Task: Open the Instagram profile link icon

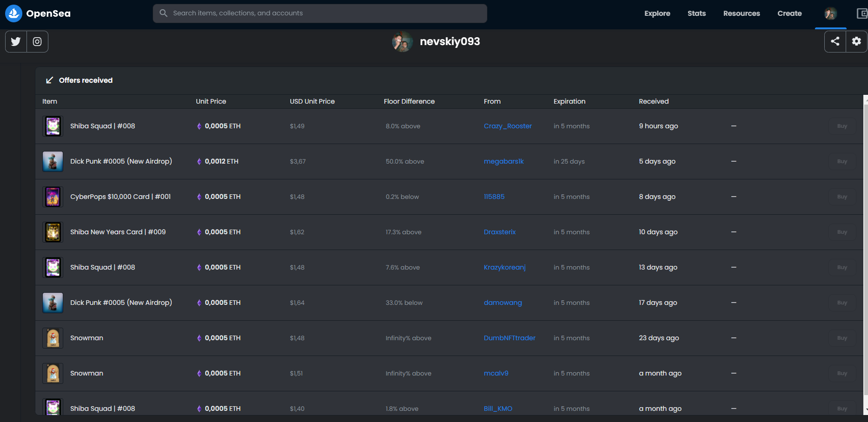Action: pyautogui.click(x=37, y=41)
